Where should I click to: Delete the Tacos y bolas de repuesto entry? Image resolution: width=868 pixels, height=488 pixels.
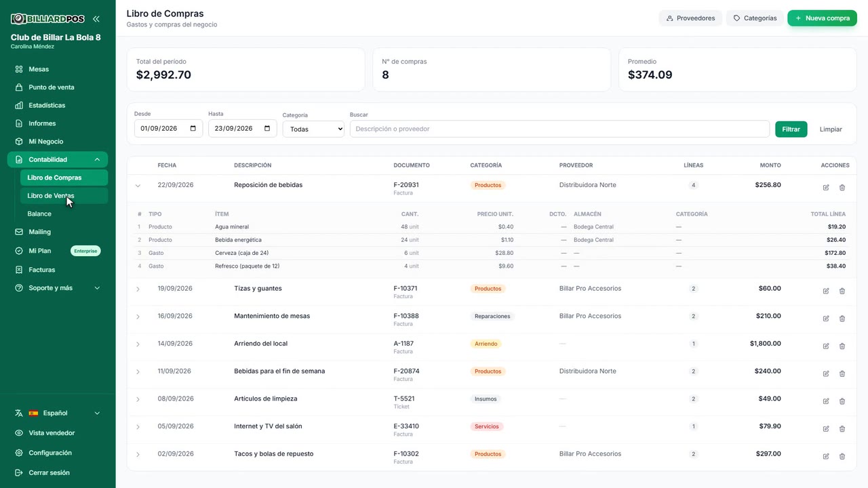coord(842,456)
